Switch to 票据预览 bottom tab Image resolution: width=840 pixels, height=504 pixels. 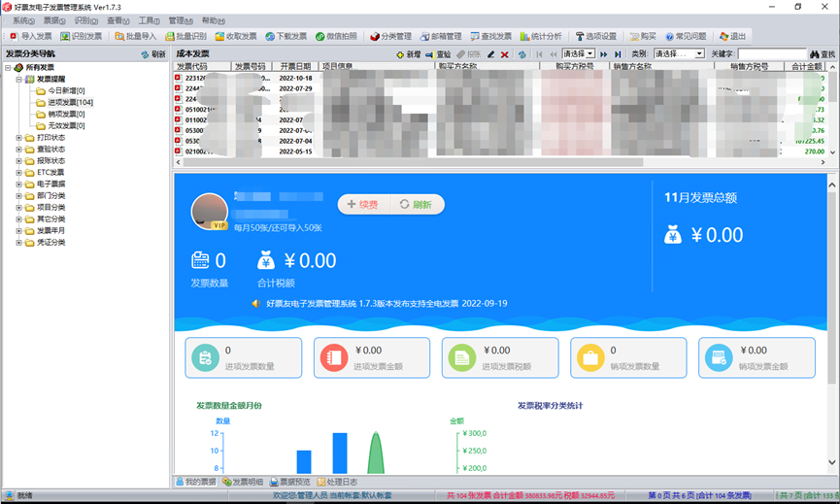289,482
